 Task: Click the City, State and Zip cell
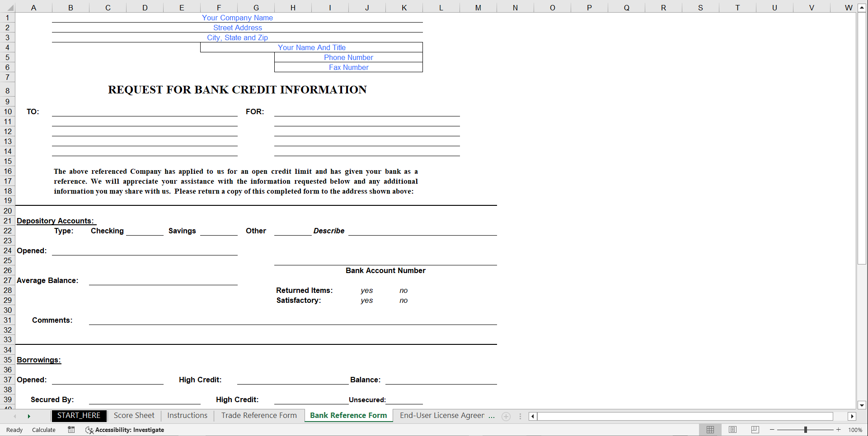tap(237, 37)
